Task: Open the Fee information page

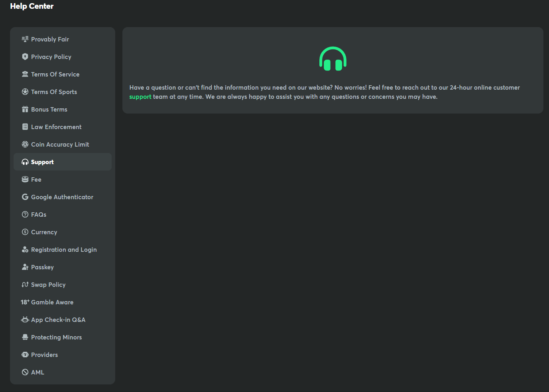Action: 36,180
